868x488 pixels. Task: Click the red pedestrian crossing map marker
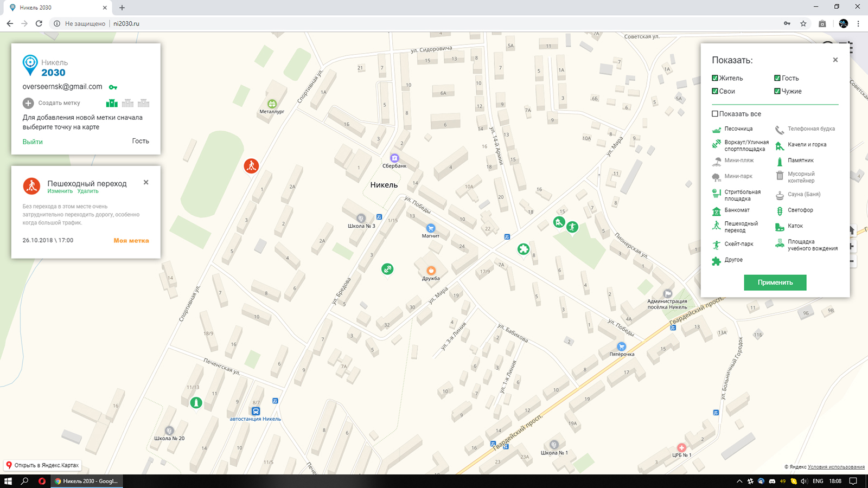[x=251, y=166]
